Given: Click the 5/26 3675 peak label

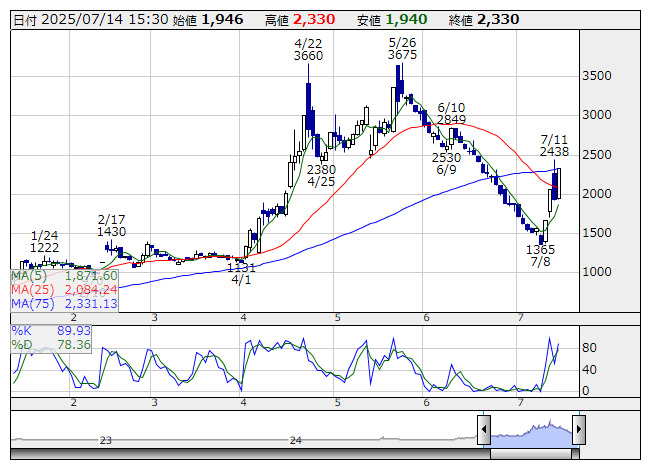Looking at the screenshot, I should pyautogui.click(x=402, y=49).
